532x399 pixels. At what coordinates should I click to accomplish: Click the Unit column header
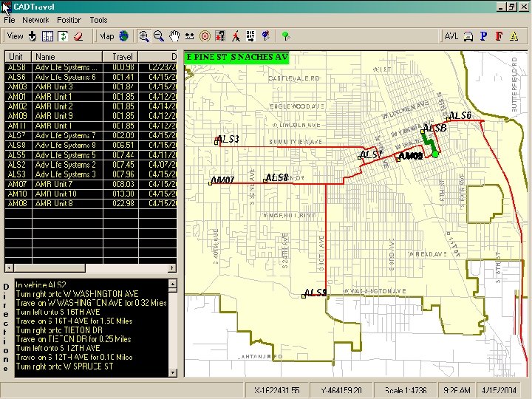click(18, 57)
